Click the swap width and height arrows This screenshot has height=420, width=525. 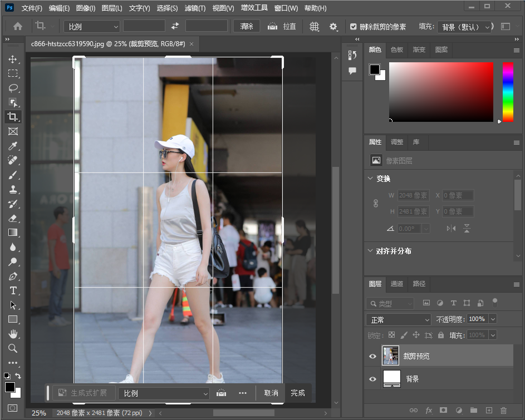(x=175, y=26)
